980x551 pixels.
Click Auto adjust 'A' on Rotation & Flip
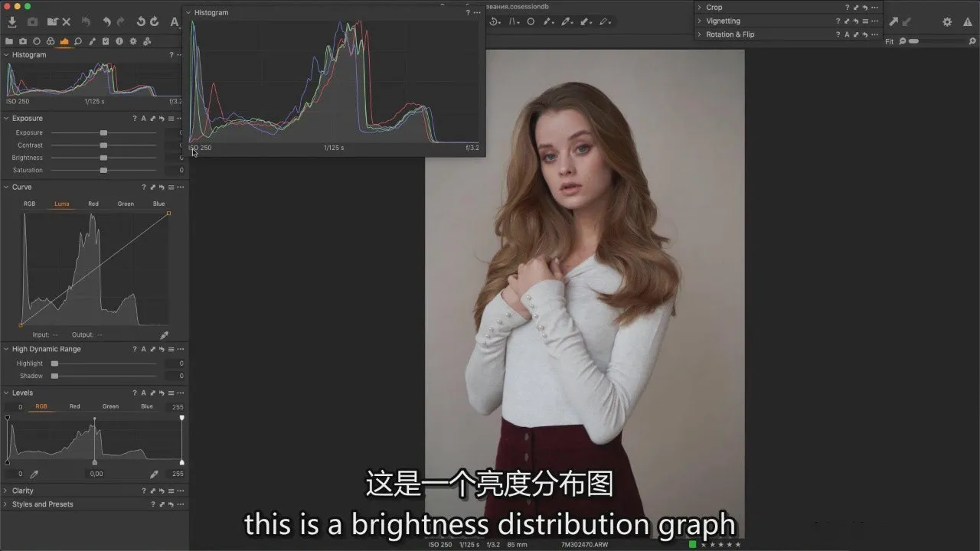tap(848, 34)
